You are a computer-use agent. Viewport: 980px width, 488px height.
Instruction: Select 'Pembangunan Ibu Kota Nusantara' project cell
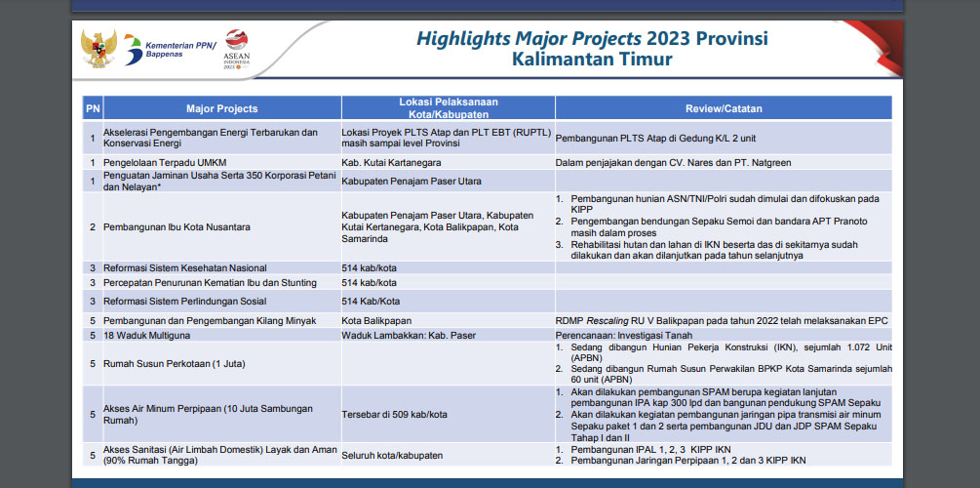coord(222,227)
